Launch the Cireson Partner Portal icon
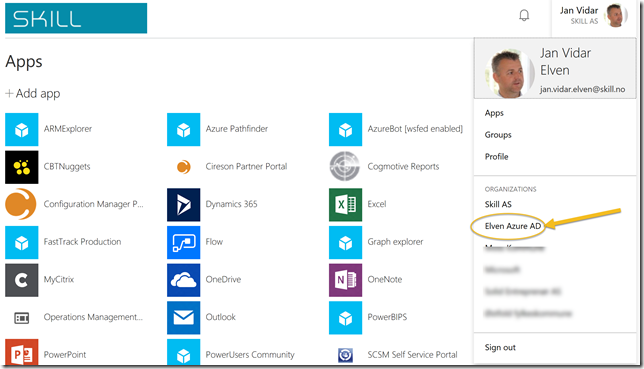Image resolution: width=644 pixels, height=369 pixels. pos(184,167)
